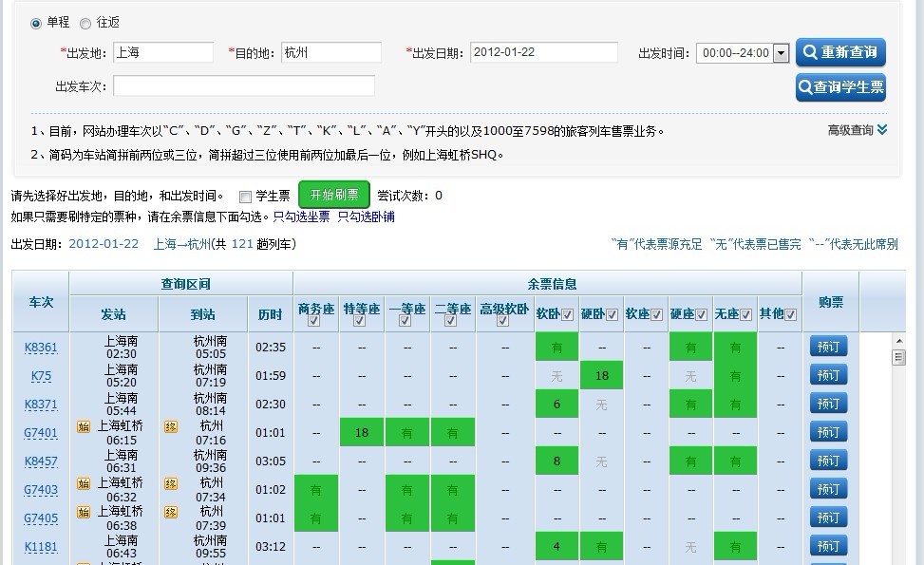
Task: Click the green 开始刷票 button
Action: click(334, 195)
